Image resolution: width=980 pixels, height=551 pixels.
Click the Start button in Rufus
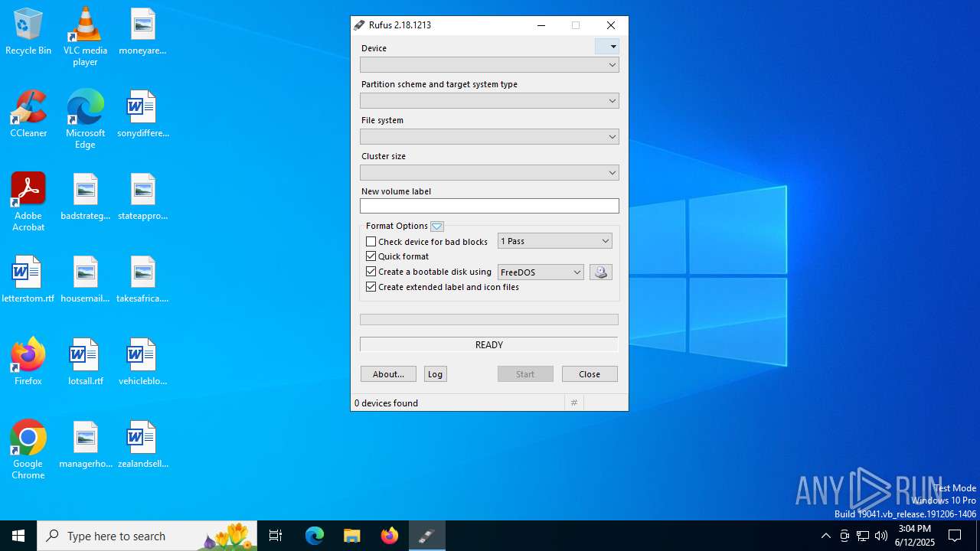[525, 374]
